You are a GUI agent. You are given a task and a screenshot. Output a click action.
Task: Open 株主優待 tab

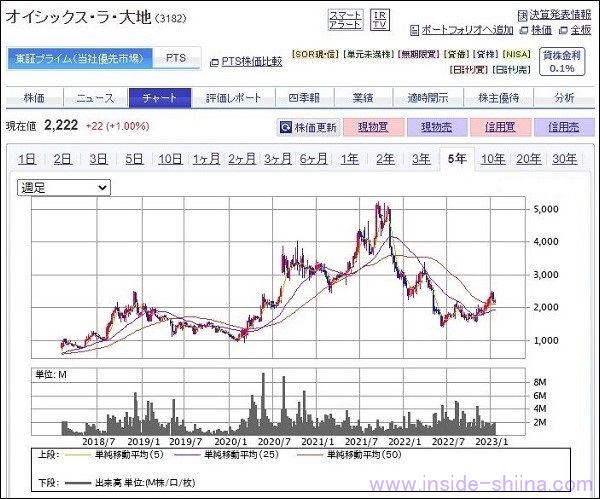tap(499, 98)
